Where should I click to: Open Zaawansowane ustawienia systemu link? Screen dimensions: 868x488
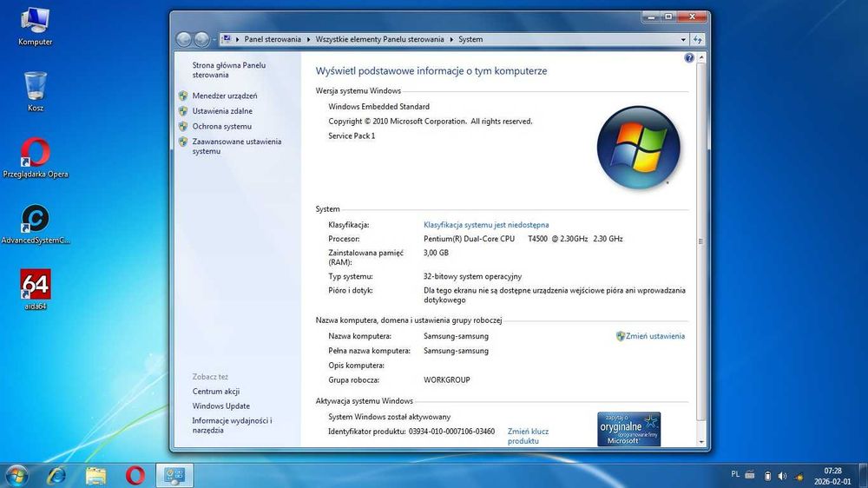tap(236, 146)
